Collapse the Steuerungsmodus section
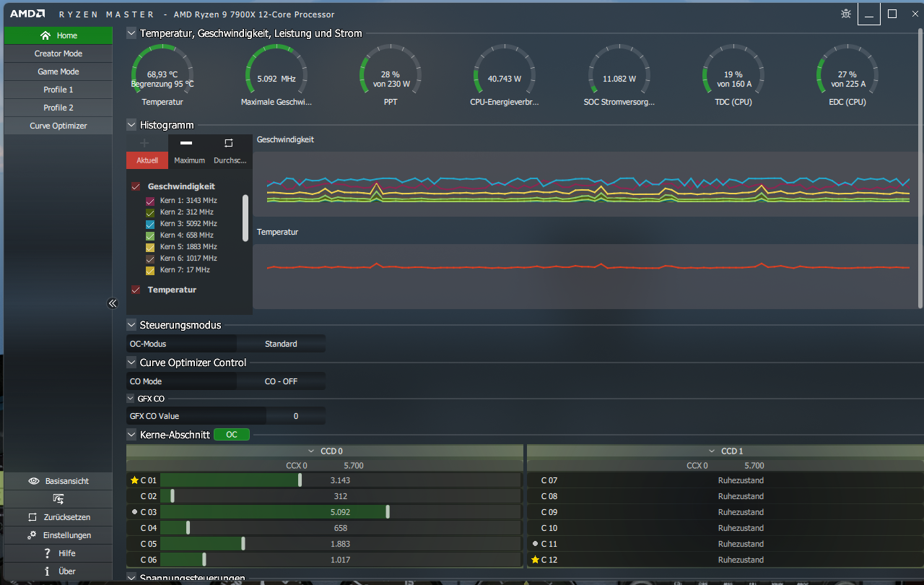 pos(131,325)
